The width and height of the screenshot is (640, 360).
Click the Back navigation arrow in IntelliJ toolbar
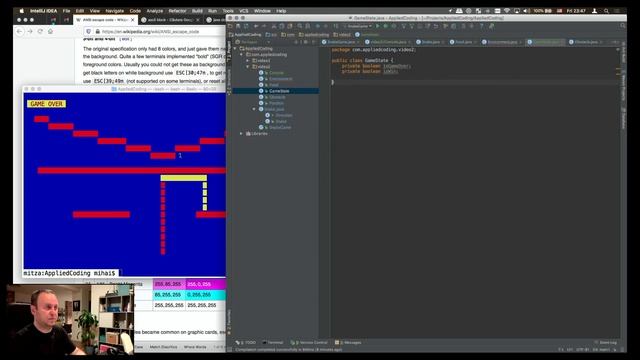(x=256, y=26)
